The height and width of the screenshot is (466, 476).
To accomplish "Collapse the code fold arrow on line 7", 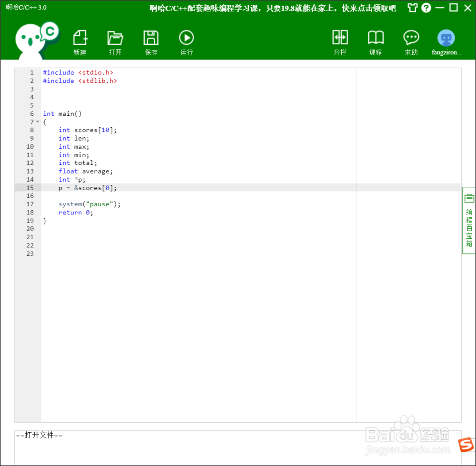I will pos(38,122).
